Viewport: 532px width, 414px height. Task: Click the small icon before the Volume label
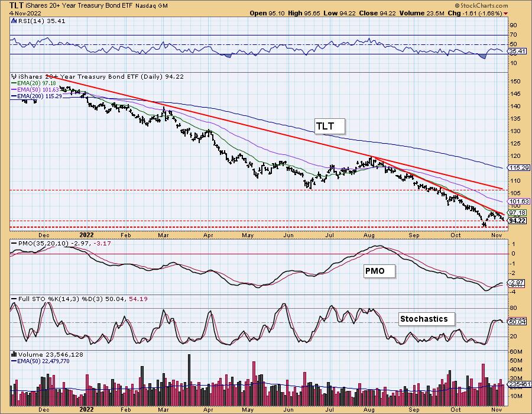click(x=14, y=354)
